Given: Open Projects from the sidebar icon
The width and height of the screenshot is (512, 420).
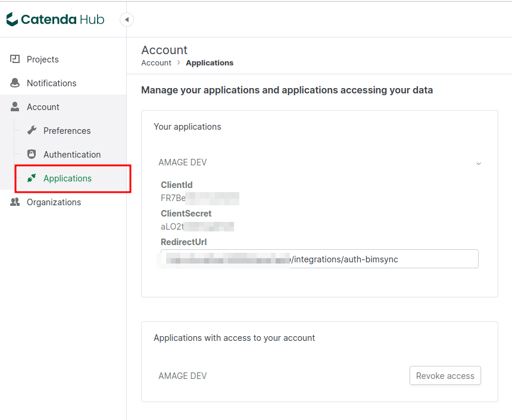Looking at the screenshot, I should pos(14,59).
